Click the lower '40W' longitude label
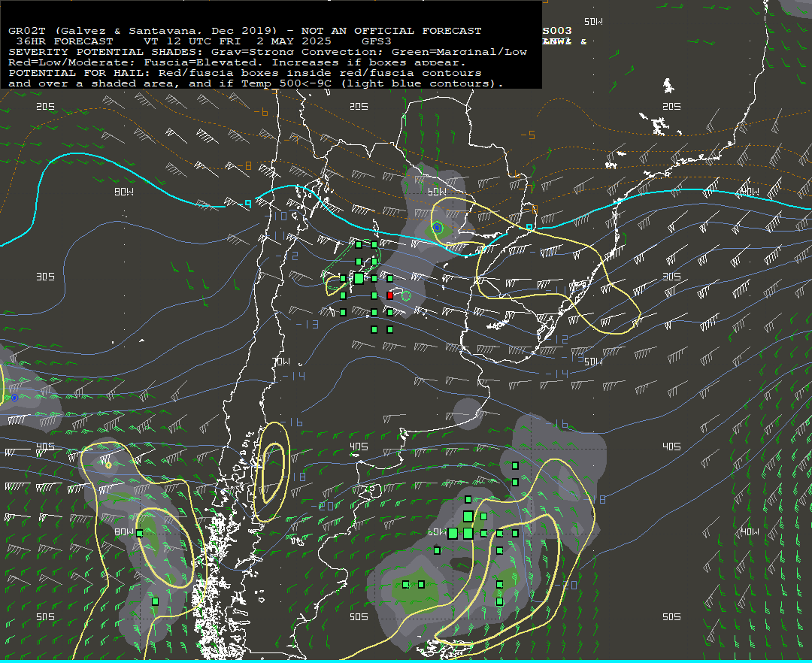This screenshot has width=812, height=663. [x=750, y=531]
